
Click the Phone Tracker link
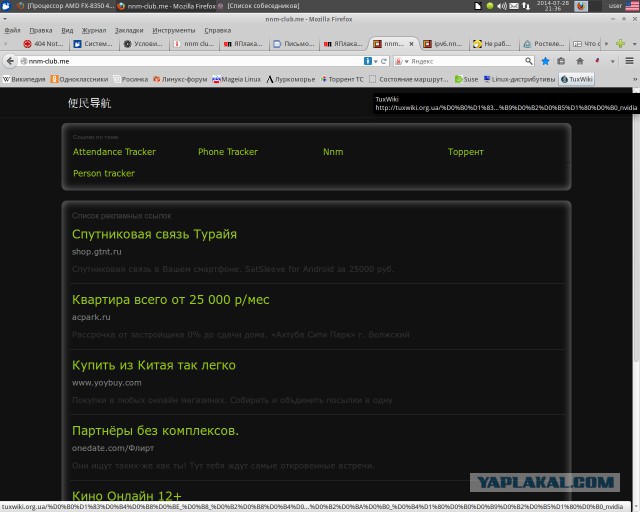228,152
